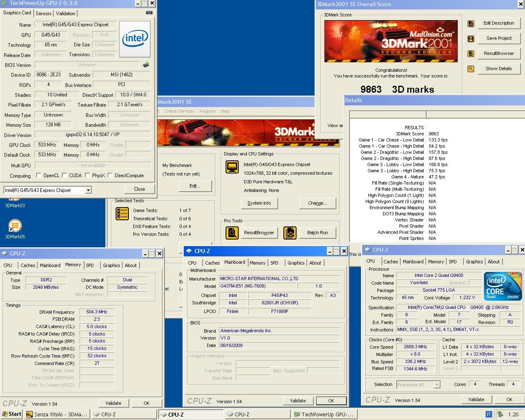
Task: Switch to TechPowerUp GPU-Z taskbar item
Action: tap(324, 414)
